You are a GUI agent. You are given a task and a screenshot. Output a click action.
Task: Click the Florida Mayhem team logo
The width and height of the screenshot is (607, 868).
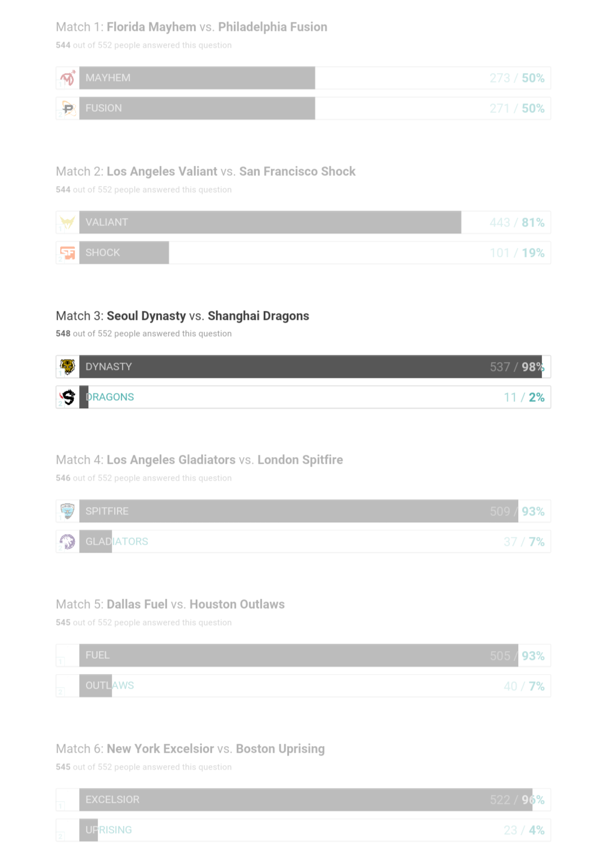click(67, 78)
